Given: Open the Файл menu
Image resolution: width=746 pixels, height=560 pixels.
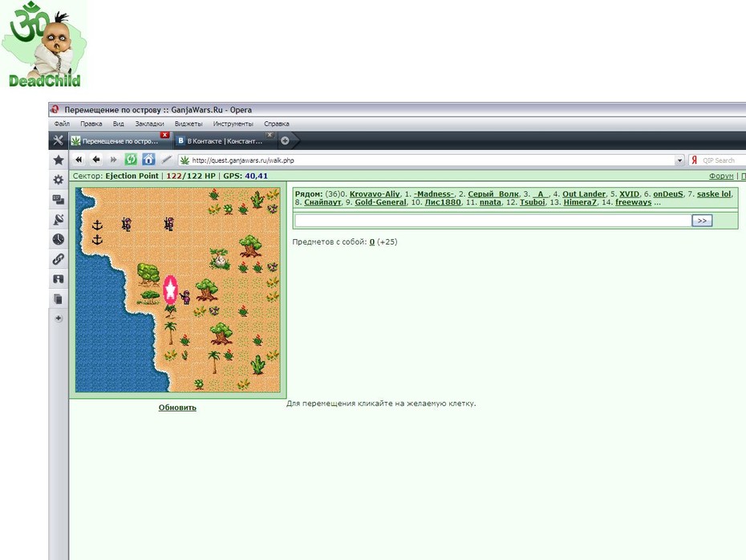Looking at the screenshot, I should coord(62,124).
